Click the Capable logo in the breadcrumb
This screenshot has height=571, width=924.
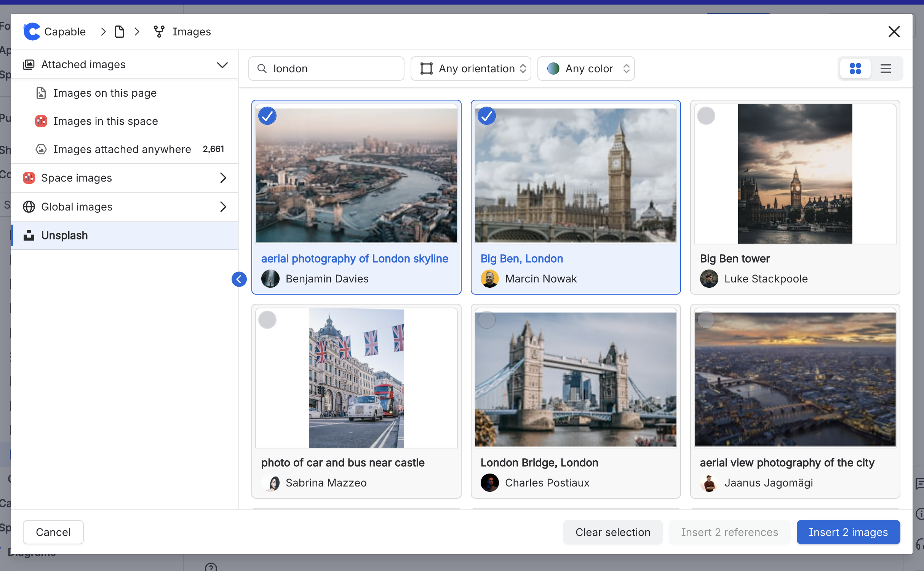(32, 32)
